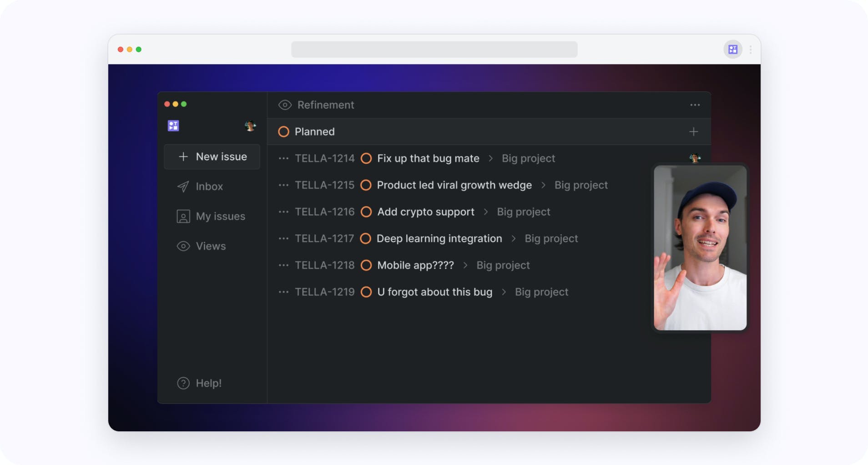
Task: Open the Inbox
Action: (x=200, y=187)
